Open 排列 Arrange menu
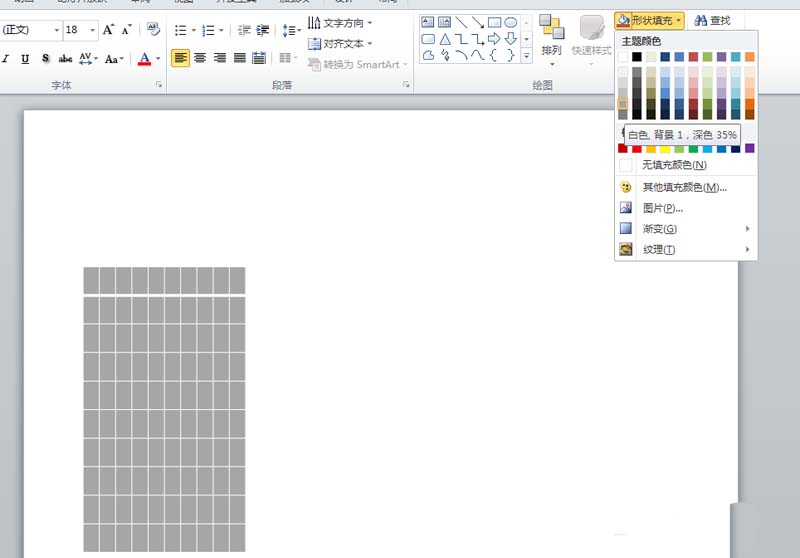The height and width of the screenshot is (558, 800). (x=552, y=41)
